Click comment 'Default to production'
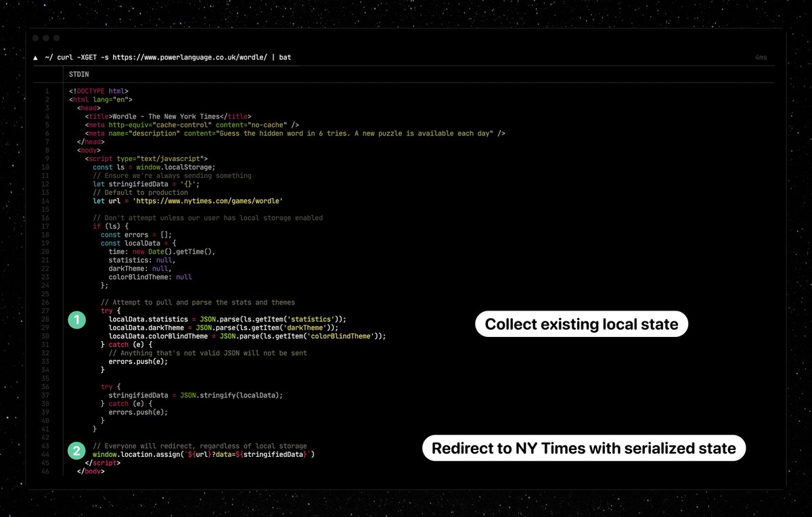This screenshot has height=517, width=812. coord(141,192)
